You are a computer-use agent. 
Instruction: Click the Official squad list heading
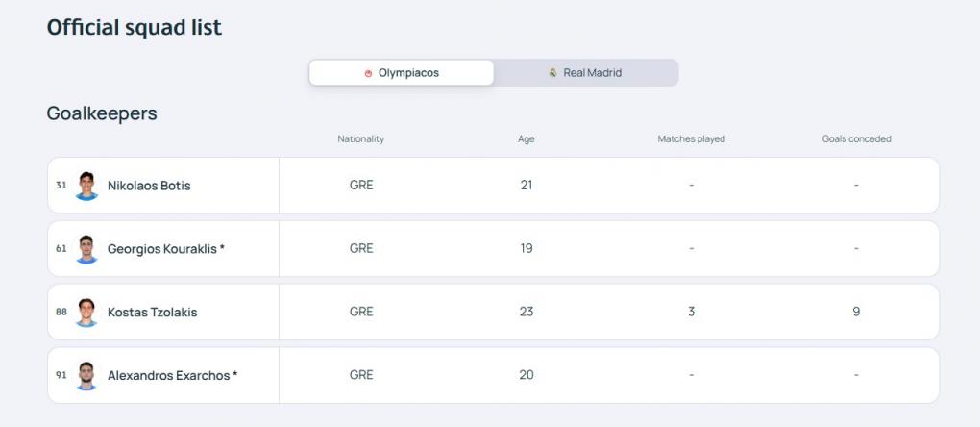coord(135,28)
